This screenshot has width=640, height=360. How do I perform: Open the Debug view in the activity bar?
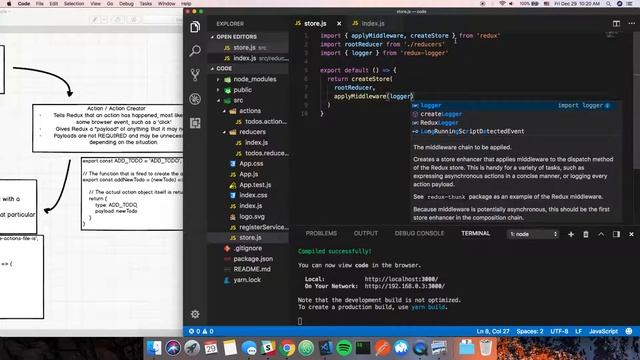(195, 99)
